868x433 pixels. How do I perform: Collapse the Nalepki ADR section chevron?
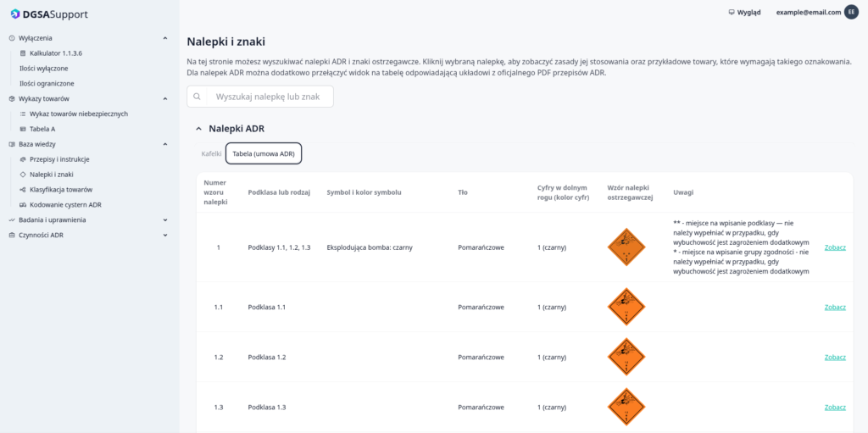coord(199,129)
